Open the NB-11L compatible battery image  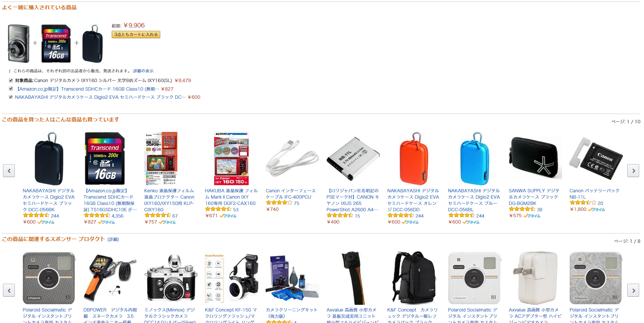[x=352, y=159]
